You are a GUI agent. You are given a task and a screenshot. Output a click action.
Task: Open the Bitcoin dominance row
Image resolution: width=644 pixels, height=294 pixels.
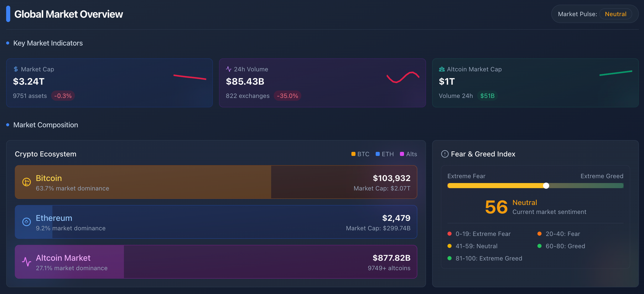[216, 182]
